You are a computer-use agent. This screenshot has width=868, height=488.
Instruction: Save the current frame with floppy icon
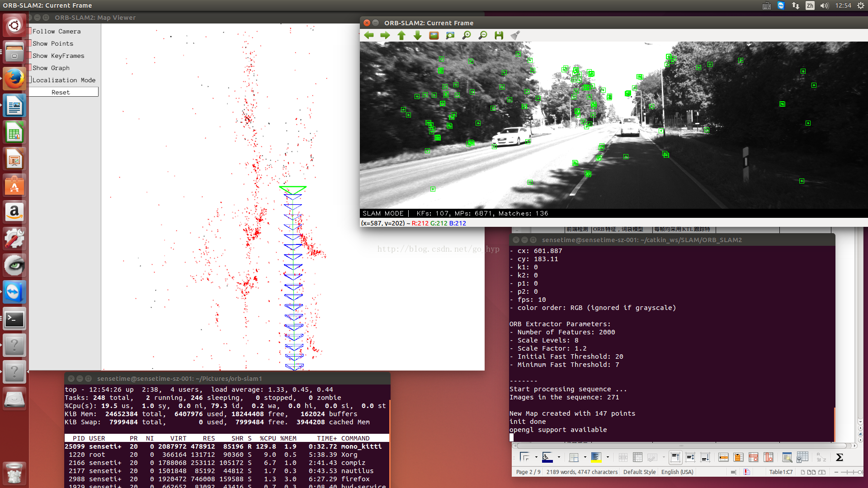[x=499, y=35]
